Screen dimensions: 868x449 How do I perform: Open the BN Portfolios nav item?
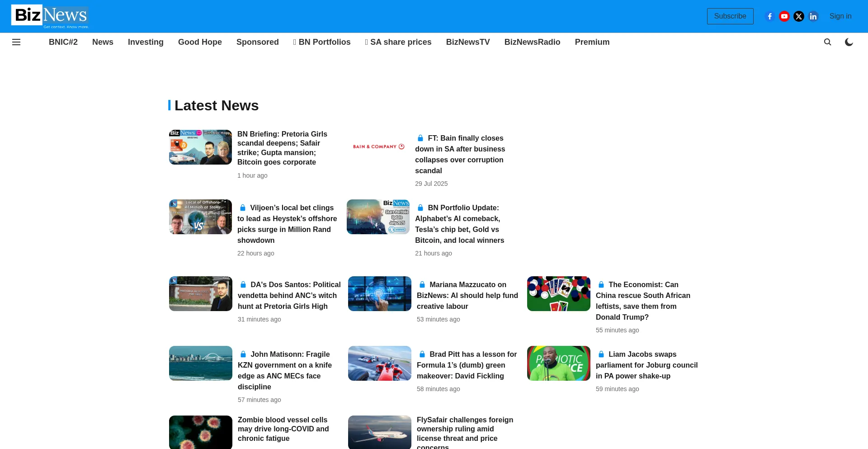[322, 42]
